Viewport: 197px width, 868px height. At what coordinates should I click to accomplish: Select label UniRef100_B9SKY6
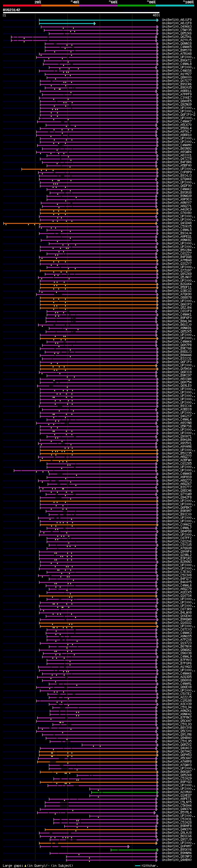[x=177, y=850]
